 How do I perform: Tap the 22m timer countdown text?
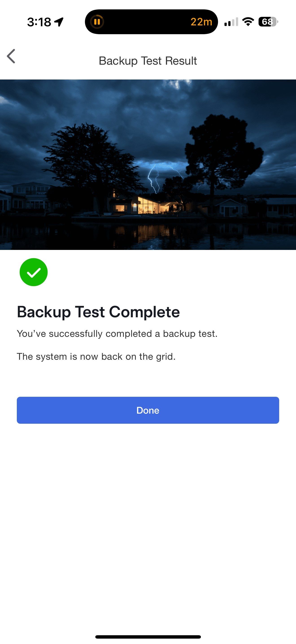[201, 22]
